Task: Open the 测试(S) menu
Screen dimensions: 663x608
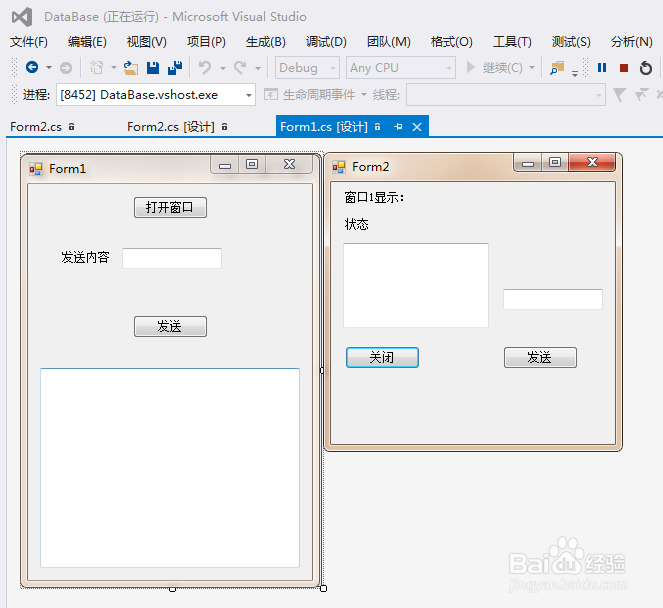Action: [571, 42]
